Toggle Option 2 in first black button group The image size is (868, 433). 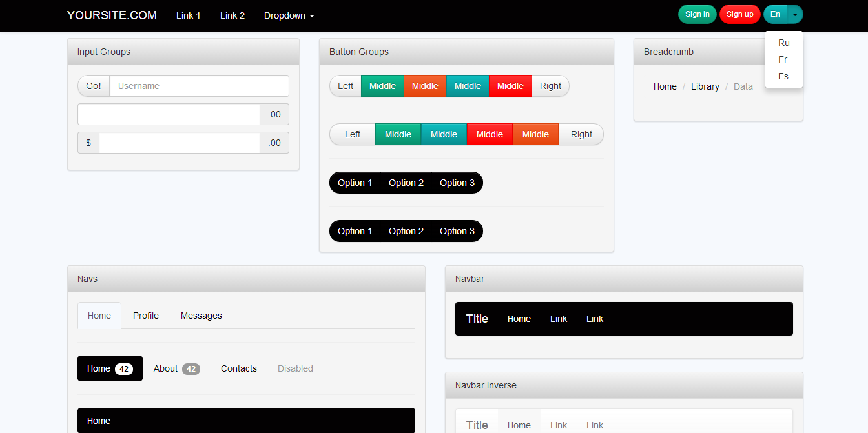(406, 183)
